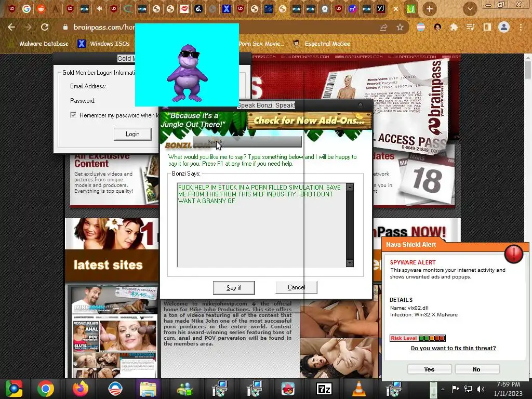This screenshot has height=399, width=532.
Task: Open the media controls toolbar icon
Action: pos(470,27)
